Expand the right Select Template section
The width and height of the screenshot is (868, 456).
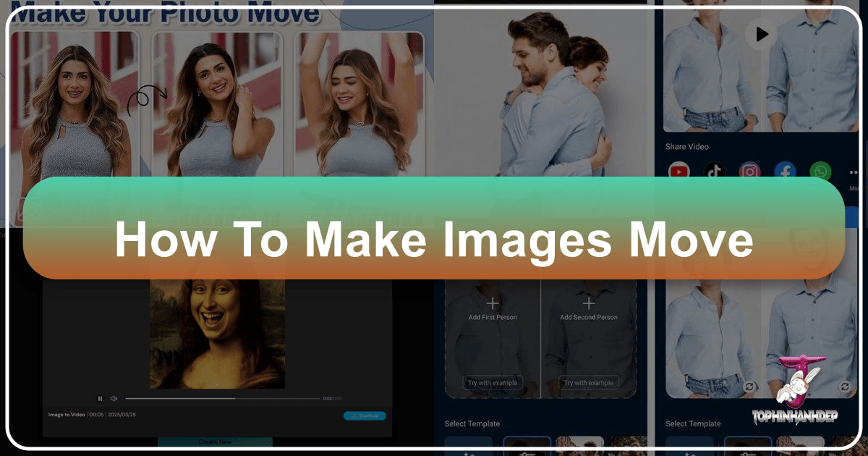point(694,423)
